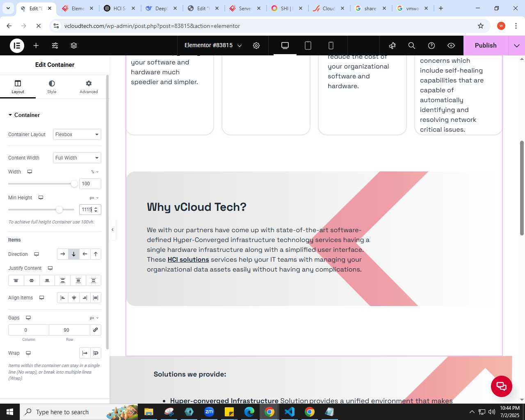Switch to Advanced tab
The image size is (525, 420).
(x=89, y=87)
